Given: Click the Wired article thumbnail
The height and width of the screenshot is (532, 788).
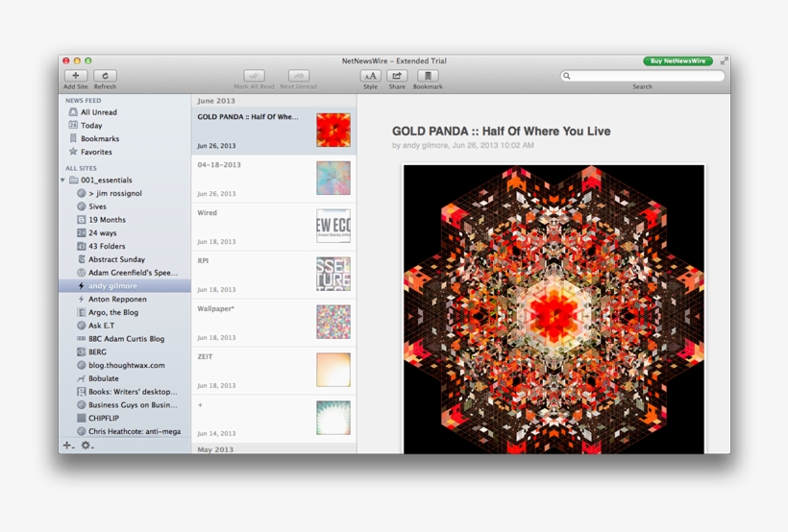Looking at the screenshot, I should click(x=333, y=226).
